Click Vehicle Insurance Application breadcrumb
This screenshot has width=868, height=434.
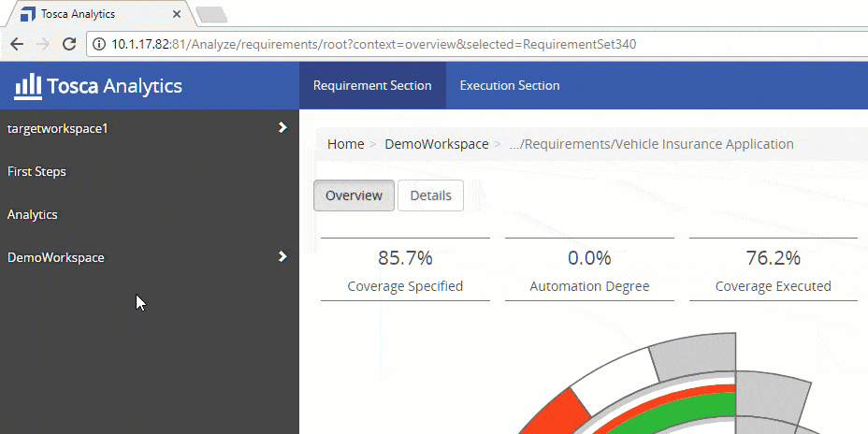[x=652, y=144]
